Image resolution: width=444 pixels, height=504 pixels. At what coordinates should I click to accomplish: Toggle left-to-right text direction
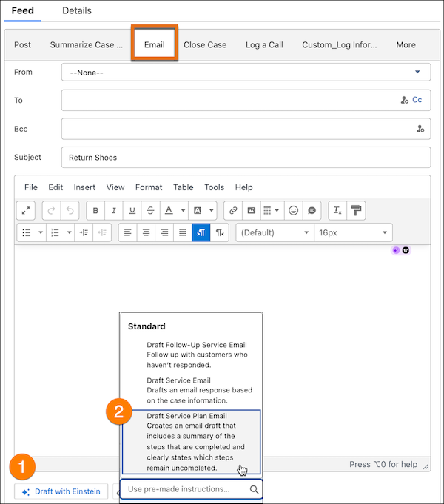(x=201, y=232)
